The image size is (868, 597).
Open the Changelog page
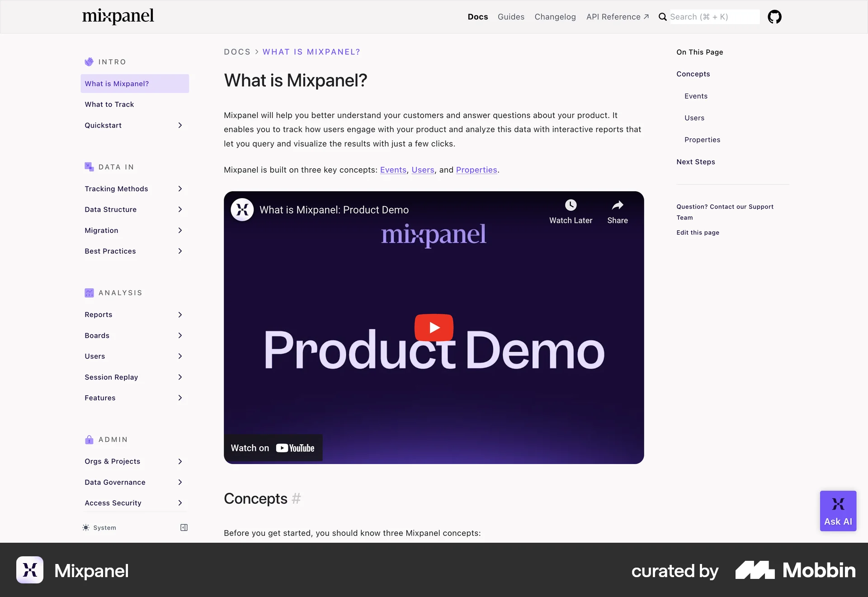pyautogui.click(x=555, y=17)
